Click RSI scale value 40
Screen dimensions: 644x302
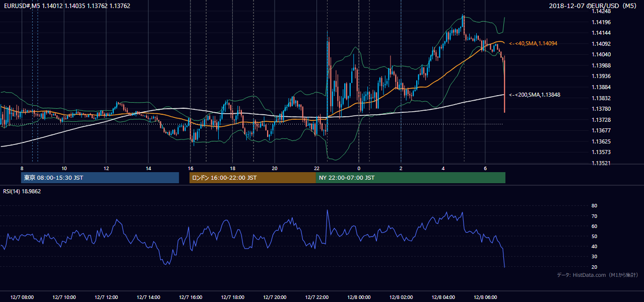[x=594, y=246]
